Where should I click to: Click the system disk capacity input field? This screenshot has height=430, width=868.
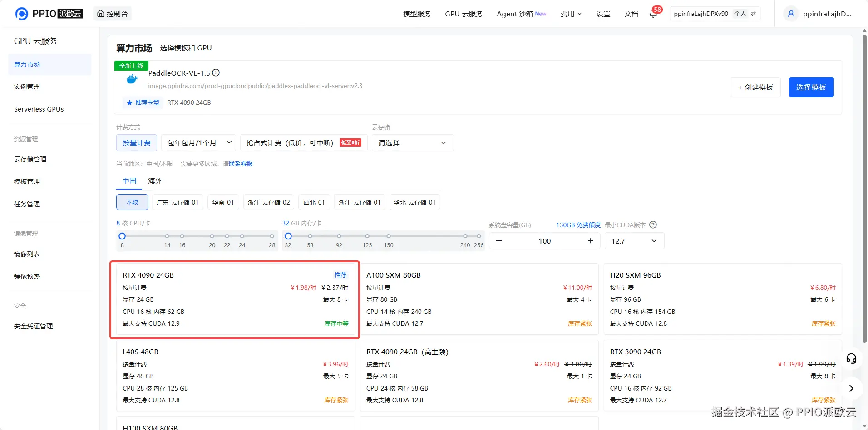tap(545, 241)
